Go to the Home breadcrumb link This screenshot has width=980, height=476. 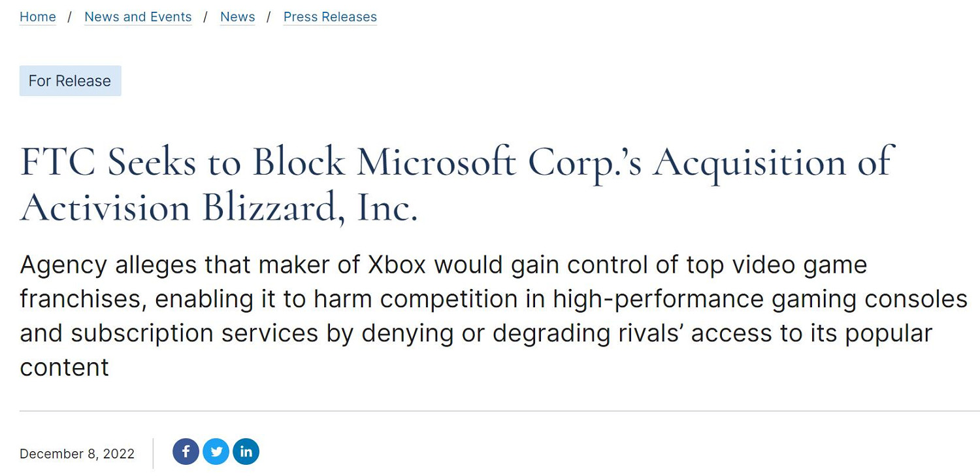pos(38,17)
